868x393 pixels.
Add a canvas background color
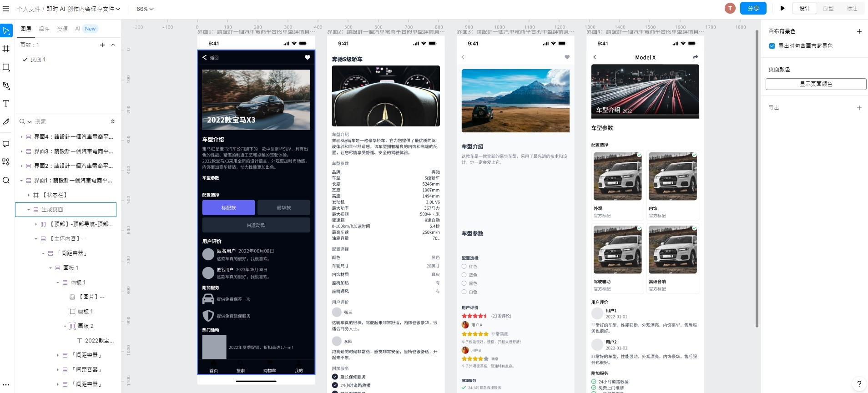(859, 31)
